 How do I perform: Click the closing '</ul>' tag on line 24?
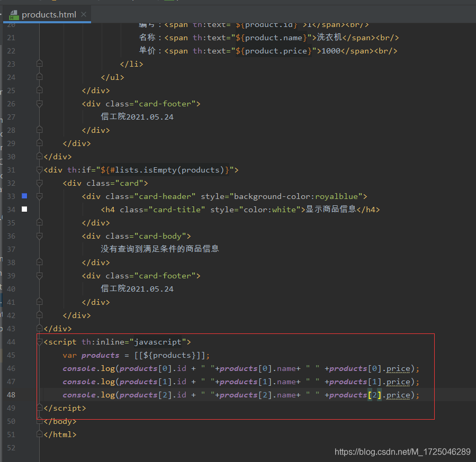tap(113, 77)
